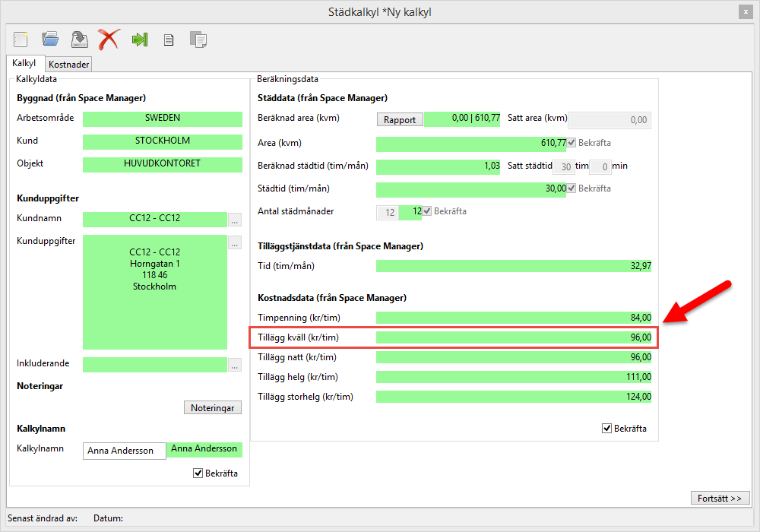Open the Kunduppgifter browse button

click(x=235, y=243)
